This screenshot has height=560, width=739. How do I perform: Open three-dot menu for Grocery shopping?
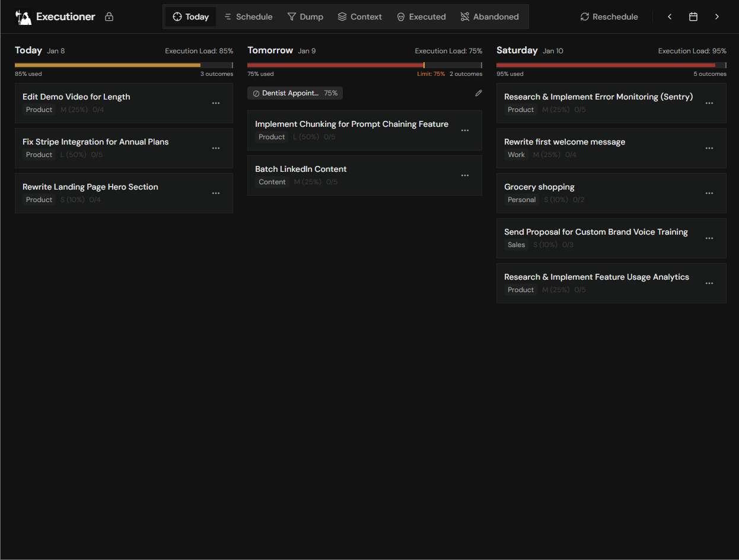(x=709, y=193)
